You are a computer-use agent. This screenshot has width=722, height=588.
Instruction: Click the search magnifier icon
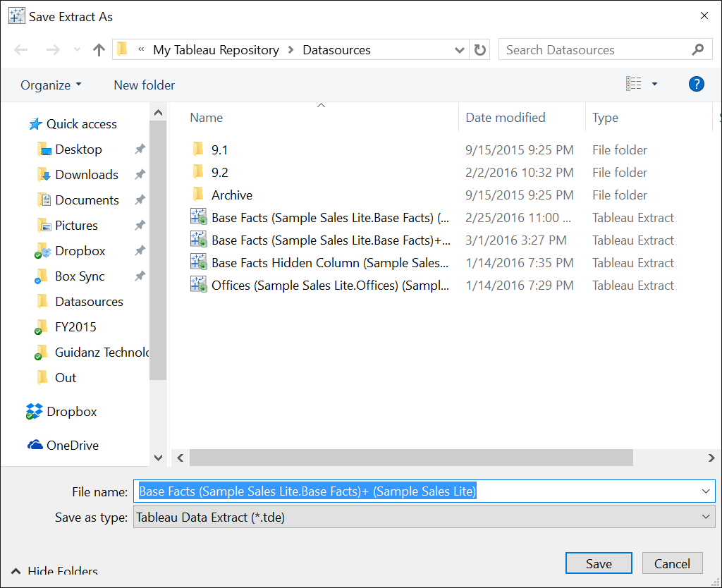697,50
